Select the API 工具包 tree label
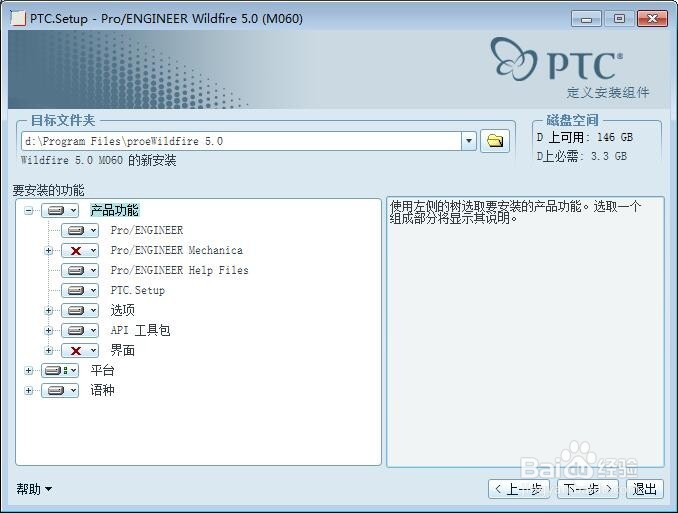The width and height of the screenshot is (678, 513). [x=140, y=330]
